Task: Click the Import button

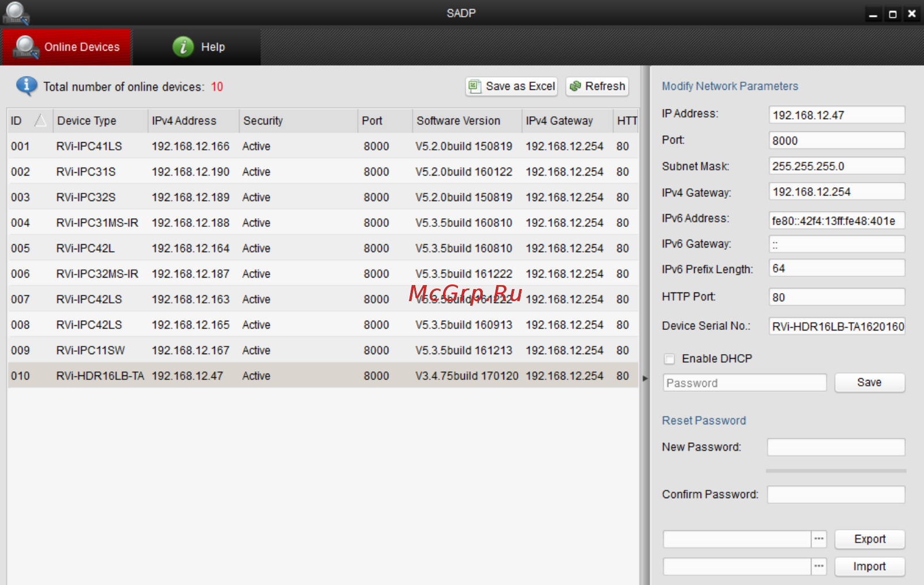Action: click(x=869, y=566)
